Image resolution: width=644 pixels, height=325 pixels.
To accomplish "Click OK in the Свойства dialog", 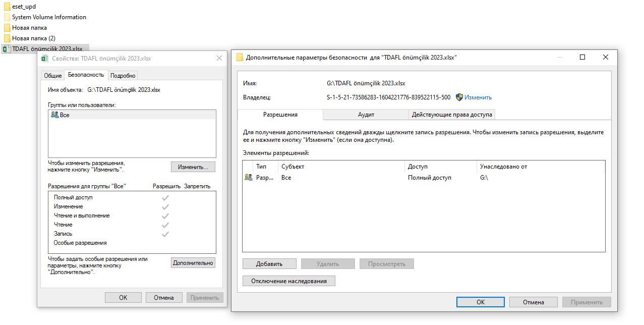I will tap(123, 298).
